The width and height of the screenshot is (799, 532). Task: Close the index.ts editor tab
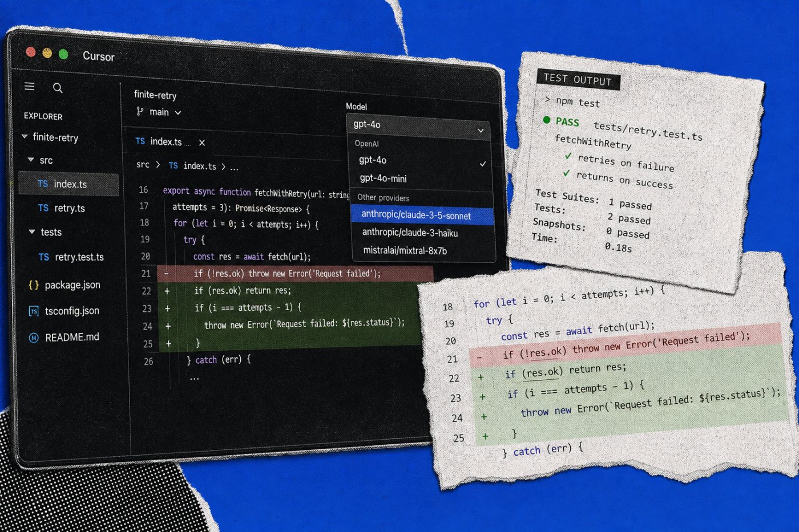point(202,143)
